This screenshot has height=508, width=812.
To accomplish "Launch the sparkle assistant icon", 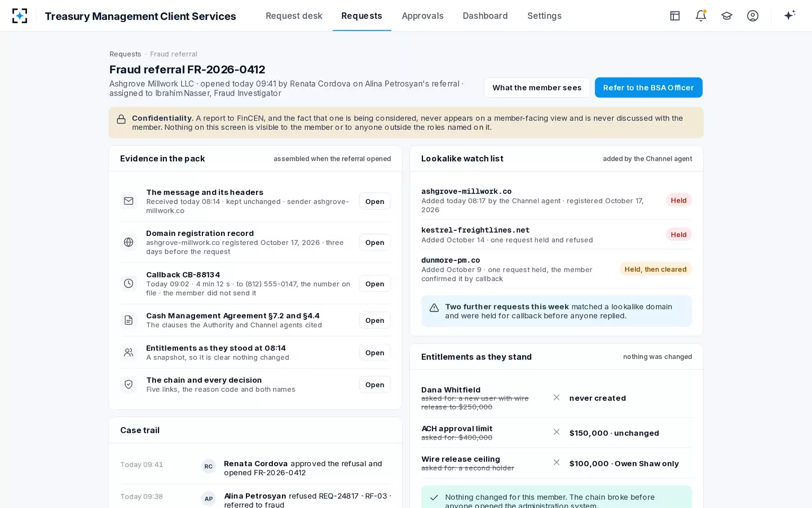I will click(789, 15).
